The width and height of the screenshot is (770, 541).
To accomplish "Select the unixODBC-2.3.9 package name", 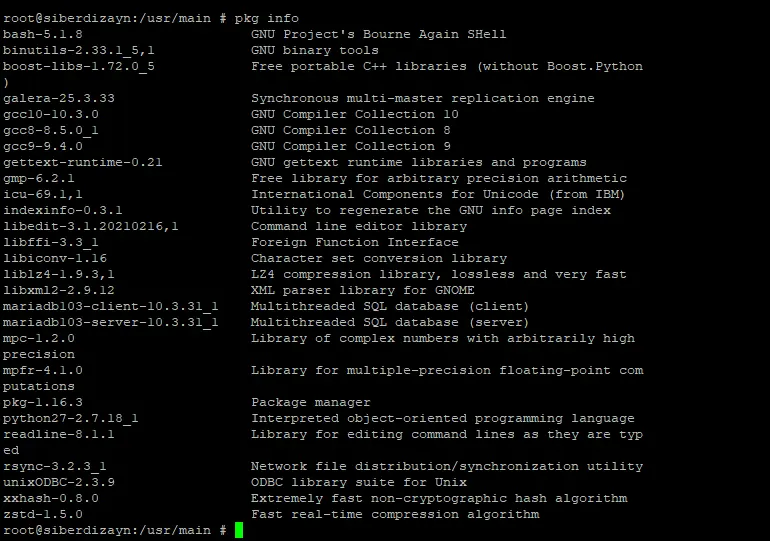I will 59,482.
